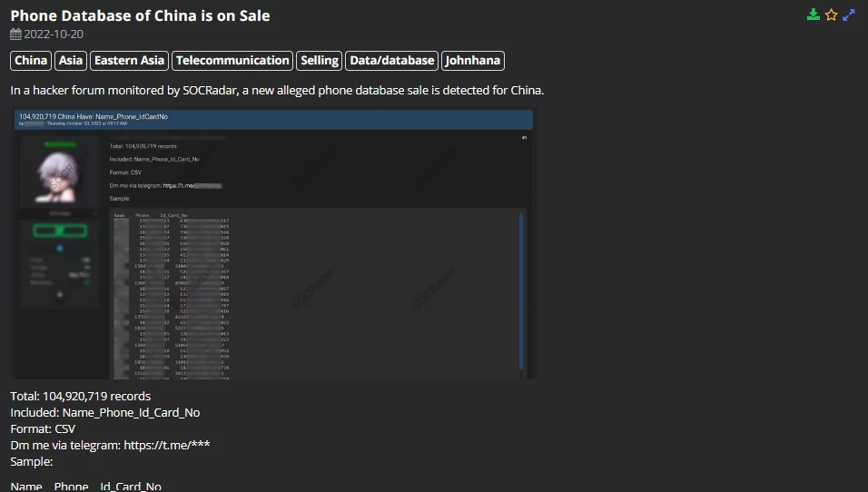The width and height of the screenshot is (868, 492).
Task: Open the Eastern Asia tag
Action: click(x=130, y=60)
